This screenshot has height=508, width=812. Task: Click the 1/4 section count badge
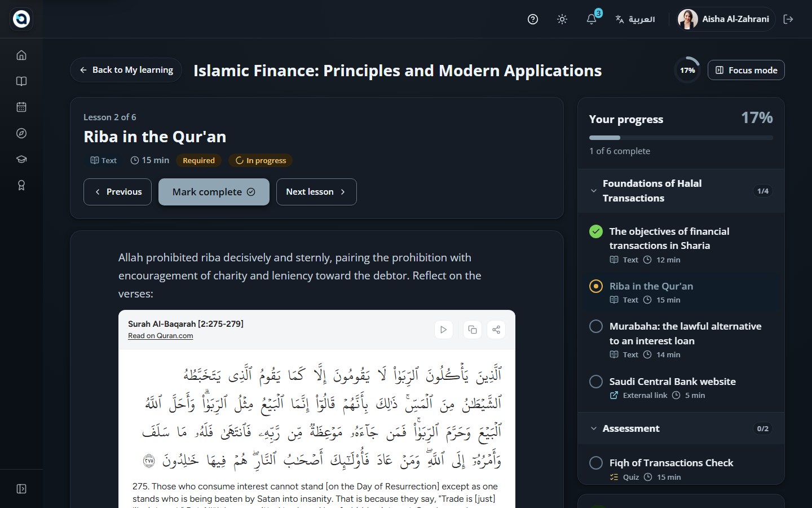tap(763, 191)
